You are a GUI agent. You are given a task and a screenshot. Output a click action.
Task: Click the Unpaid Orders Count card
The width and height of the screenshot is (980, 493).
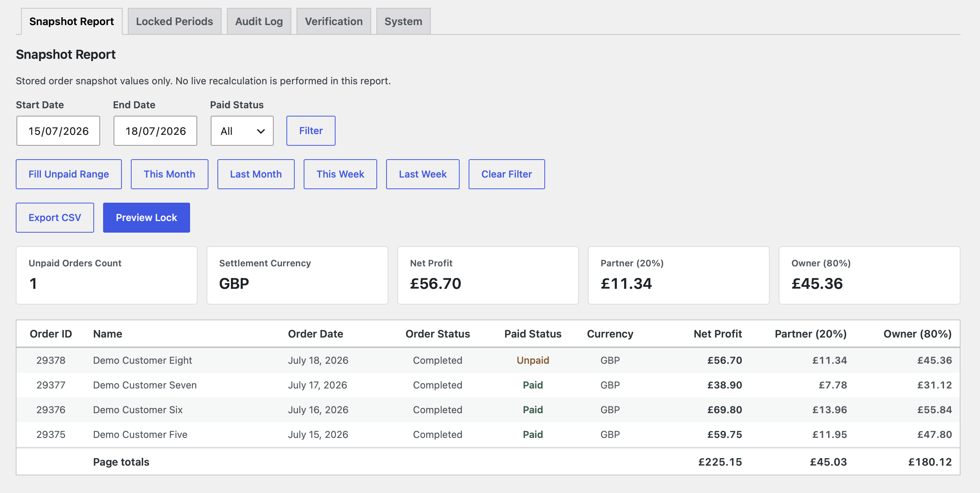106,275
